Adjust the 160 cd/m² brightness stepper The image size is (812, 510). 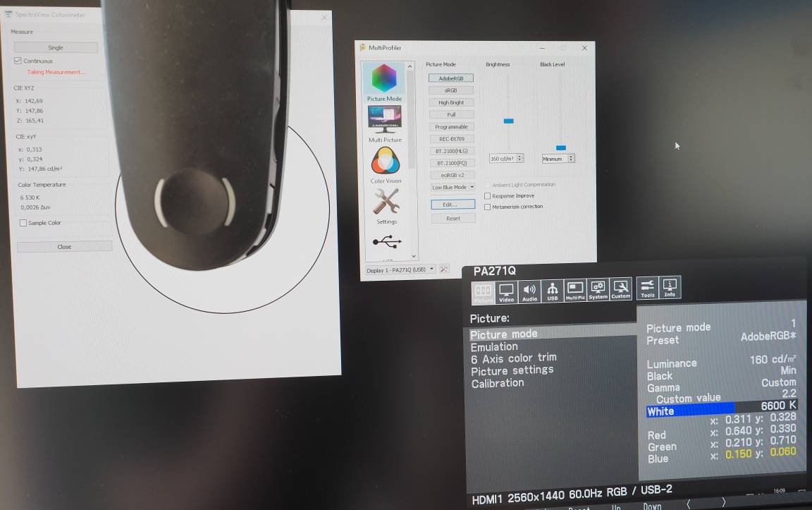520,159
